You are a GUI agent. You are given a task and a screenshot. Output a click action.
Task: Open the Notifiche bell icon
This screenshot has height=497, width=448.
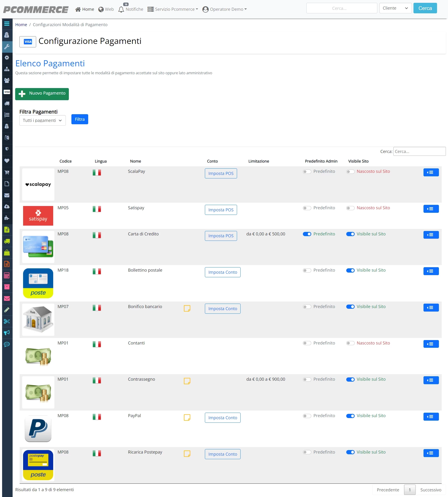pyautogui.click(x=121, y=9)
